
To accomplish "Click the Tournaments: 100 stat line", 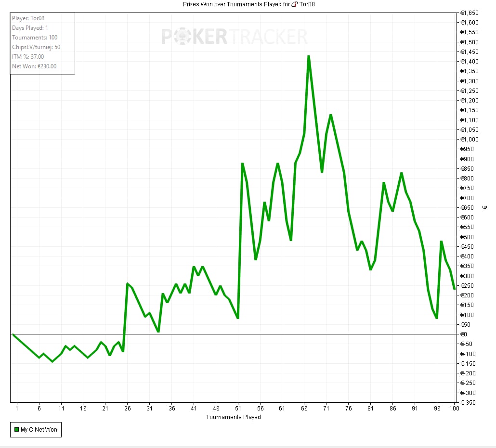I will [35, 38].
